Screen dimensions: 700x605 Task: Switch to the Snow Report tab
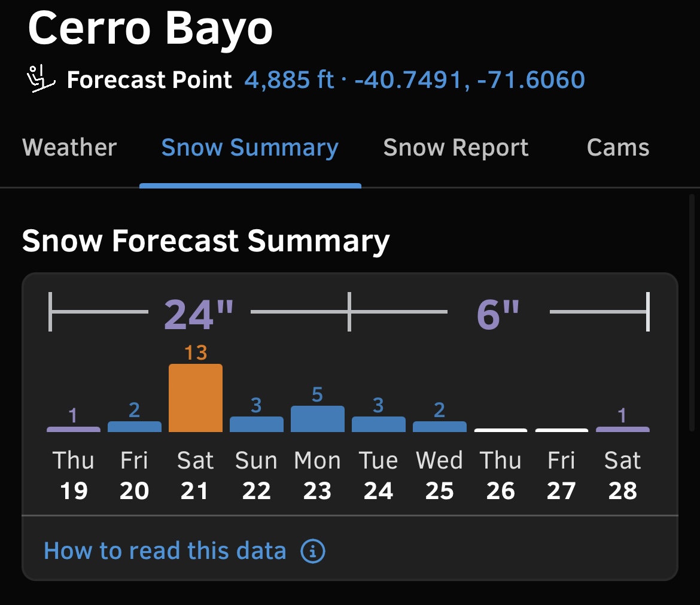tap(456, 148)
